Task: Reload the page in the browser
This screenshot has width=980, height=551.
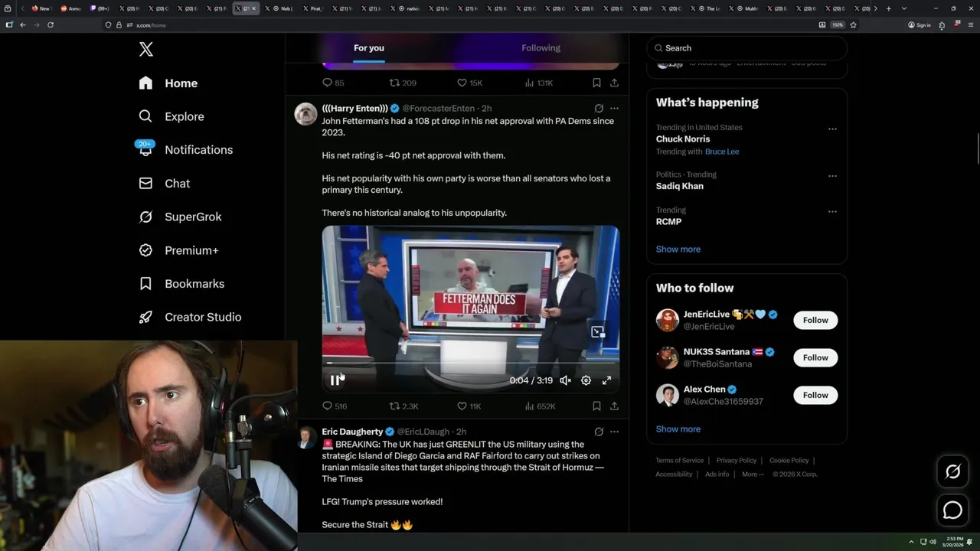Action: point(51,24)
